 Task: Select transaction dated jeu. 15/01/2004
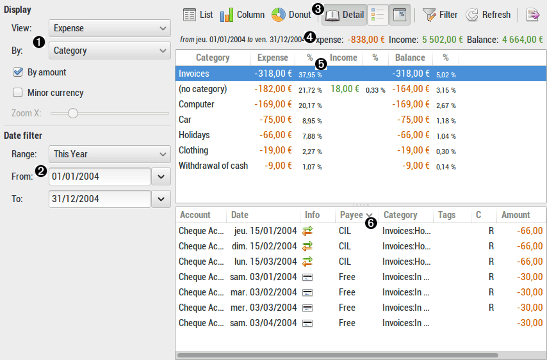coord(361,231)
